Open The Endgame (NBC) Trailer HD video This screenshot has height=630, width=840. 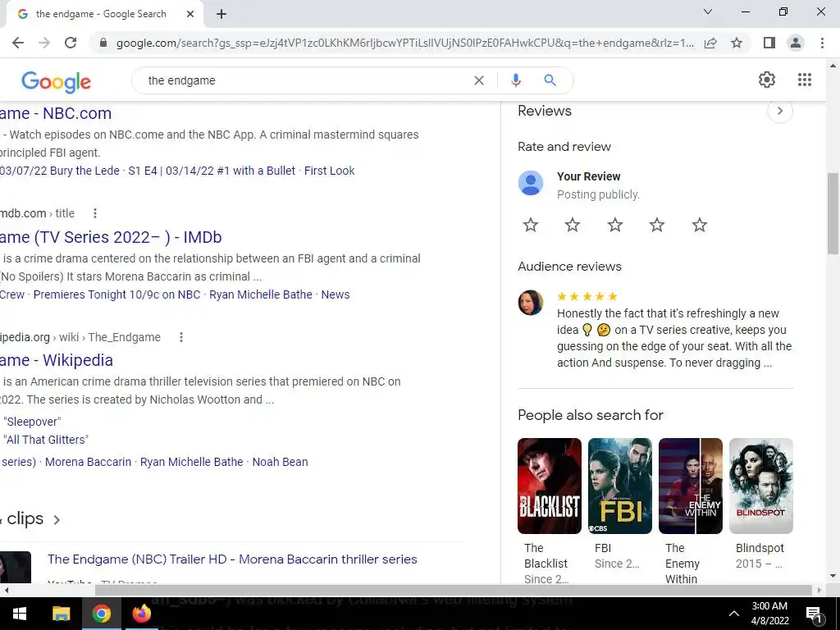click(x=232, y=559)
